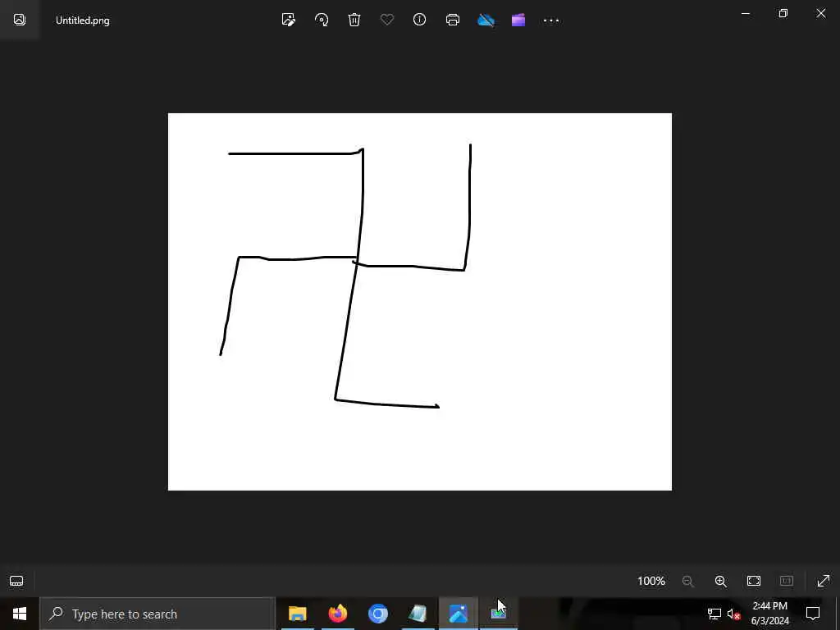The height and width of the screenshot is (630, 840).
Task: Show file info with the info icon
Action: pyautogui.click(x=419, y=20)
